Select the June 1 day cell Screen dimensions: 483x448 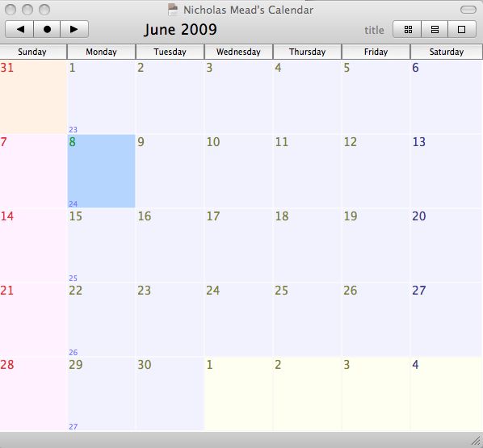(x=101, y=97)
